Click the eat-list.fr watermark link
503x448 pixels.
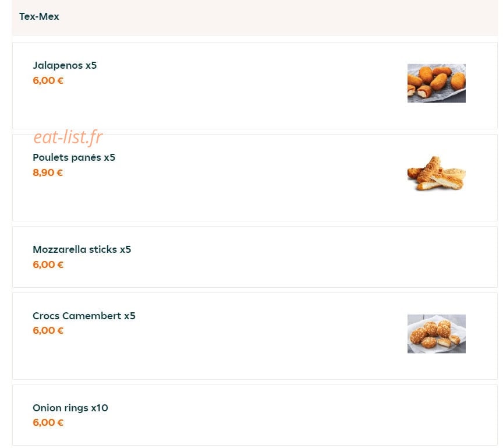click(x=68, y=137)
